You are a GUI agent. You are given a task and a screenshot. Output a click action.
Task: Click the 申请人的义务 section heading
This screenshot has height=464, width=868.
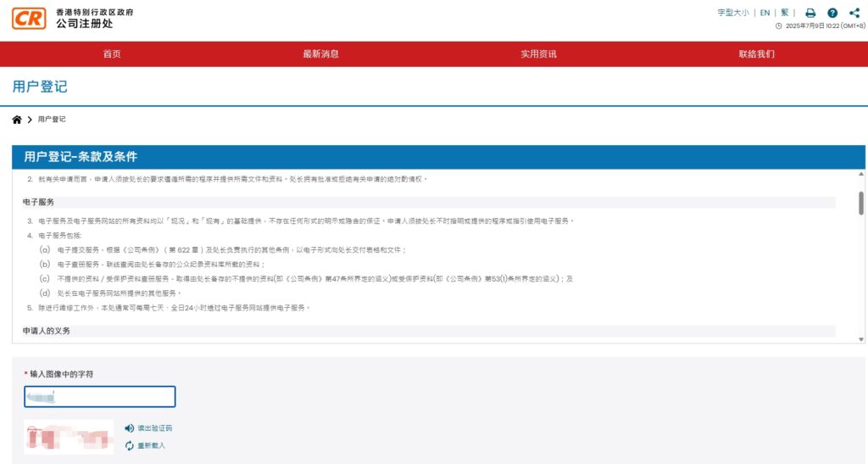(x=46, y=331)
